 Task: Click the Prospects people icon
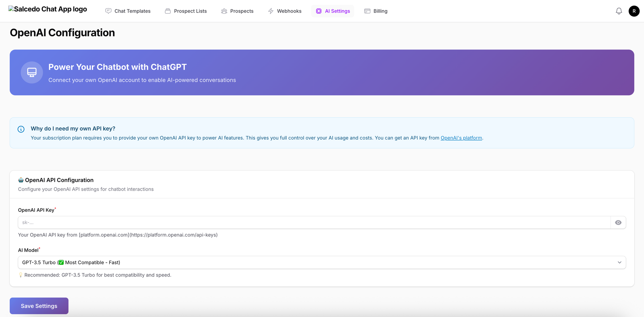224,11
